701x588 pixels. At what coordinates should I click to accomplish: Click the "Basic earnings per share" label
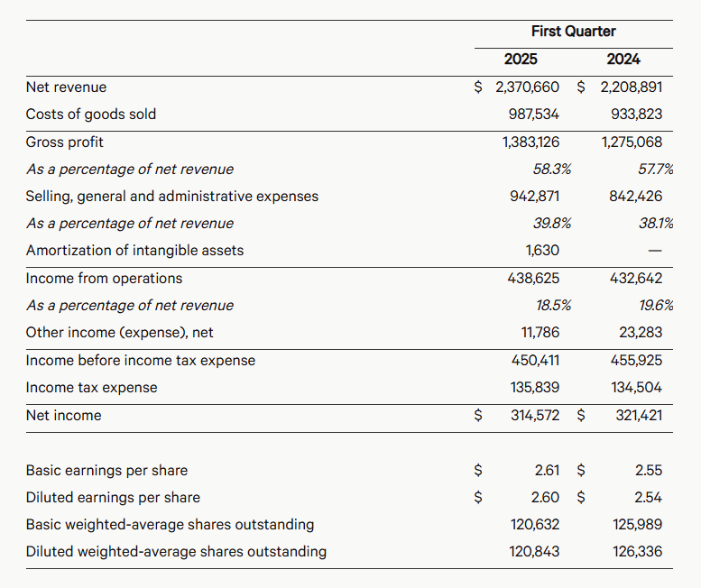point(106,470)
